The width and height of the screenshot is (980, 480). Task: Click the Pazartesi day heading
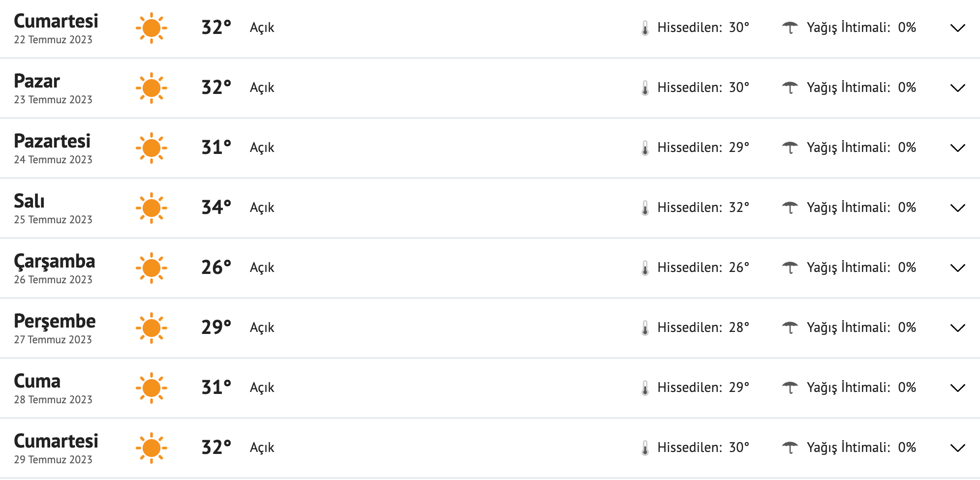pos(52,141)
